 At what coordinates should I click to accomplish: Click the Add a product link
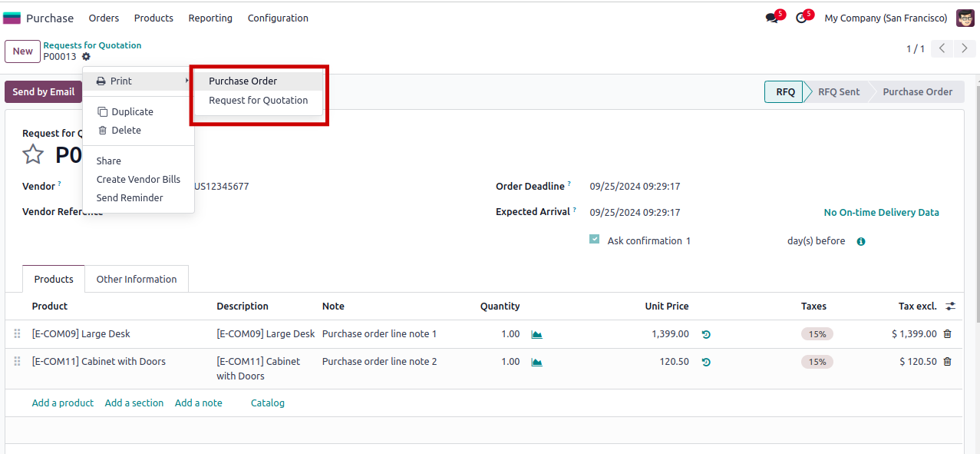[x=63, y=403]
